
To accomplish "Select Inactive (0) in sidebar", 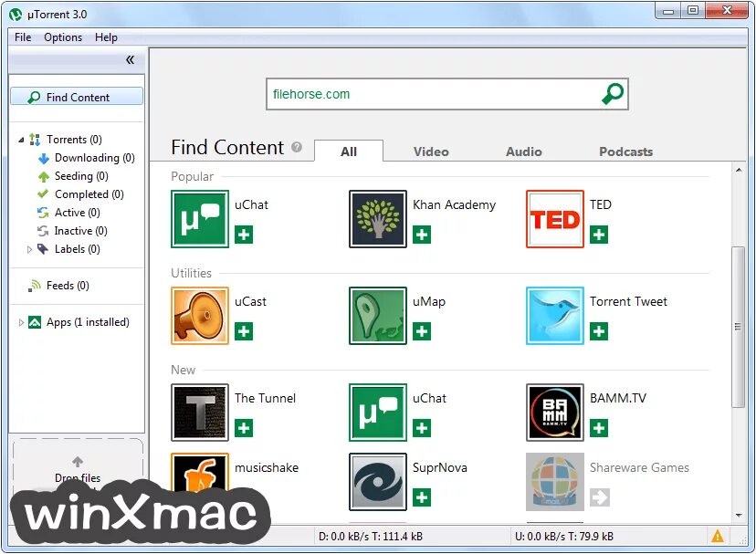I will 81,231.
